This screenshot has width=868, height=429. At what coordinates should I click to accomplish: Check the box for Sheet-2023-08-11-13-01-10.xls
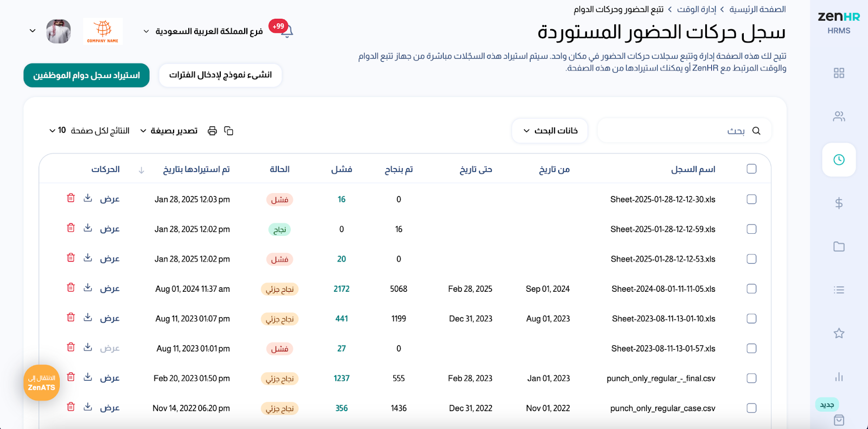[751, 318]
